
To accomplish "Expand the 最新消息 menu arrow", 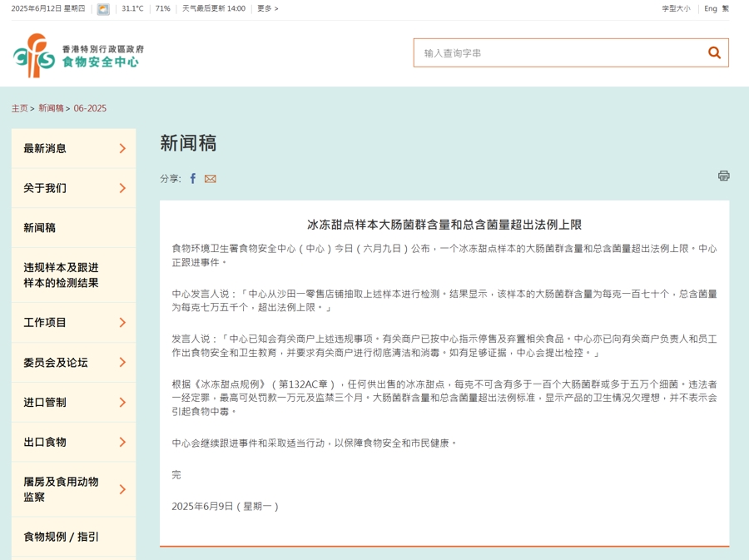I will (122, 149).
